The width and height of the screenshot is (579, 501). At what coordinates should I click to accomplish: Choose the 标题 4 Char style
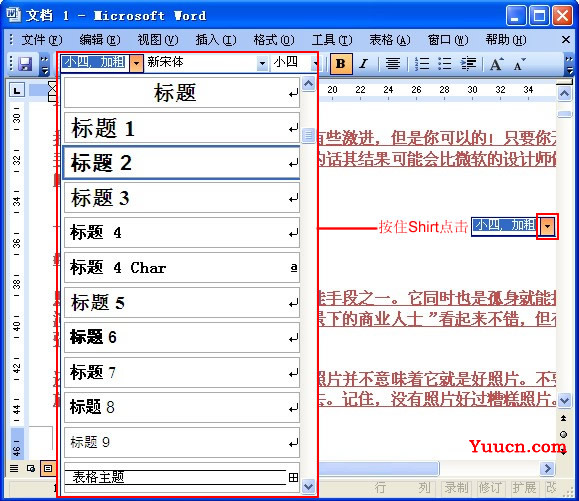(182, 267)
